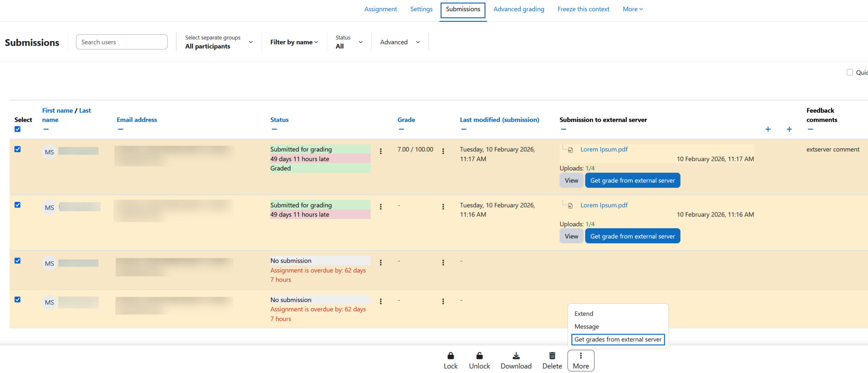Uncheck the last student's row checkbox

point(18,299)
